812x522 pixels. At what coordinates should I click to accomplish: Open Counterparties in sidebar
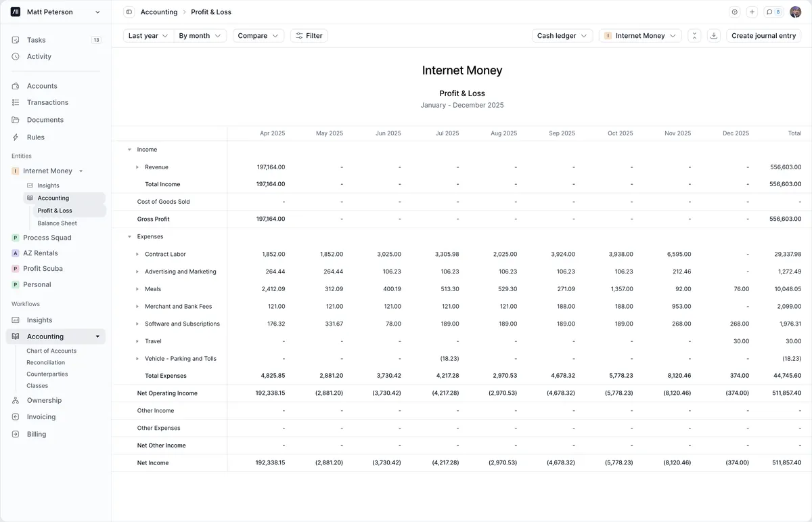[x=47, y=374]
